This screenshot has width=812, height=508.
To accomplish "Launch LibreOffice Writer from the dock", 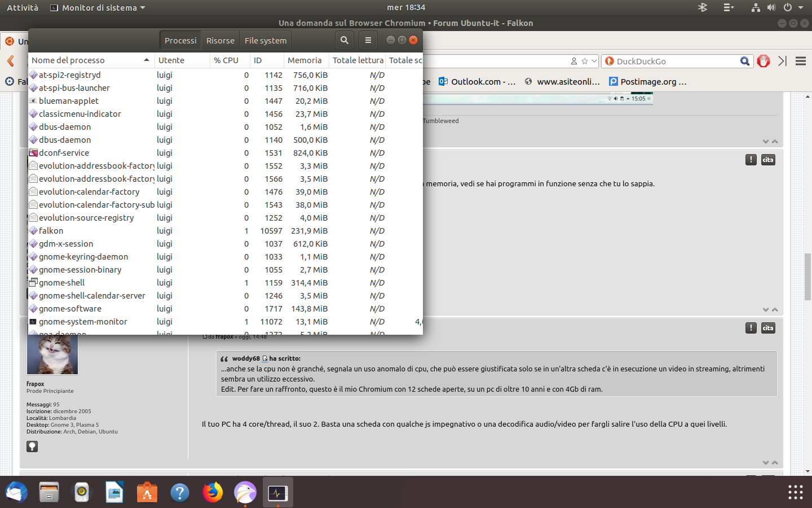I will click(114, 492).
